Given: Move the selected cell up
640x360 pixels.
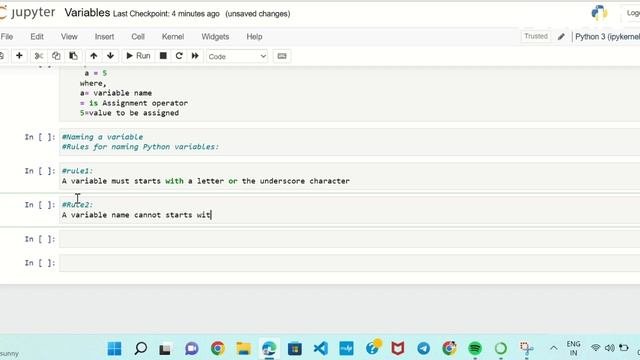Looking at the screenshot, I should [93, 56].
